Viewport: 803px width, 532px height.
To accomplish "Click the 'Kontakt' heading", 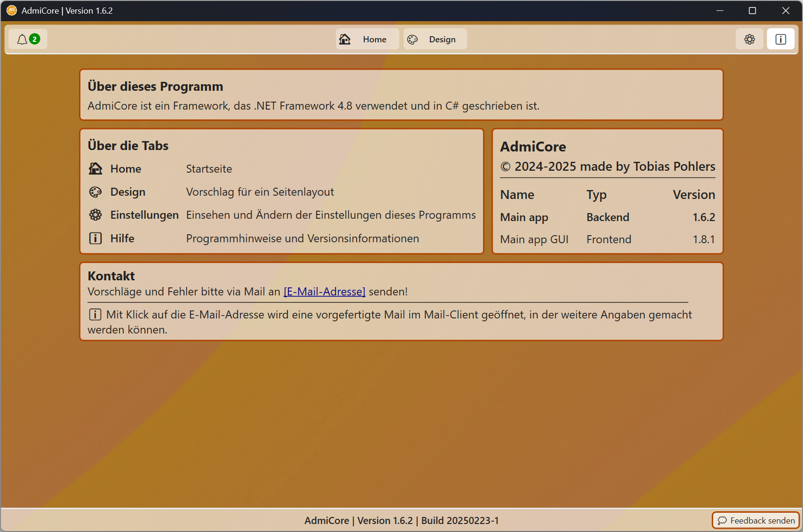I will [x=111, y=276].
